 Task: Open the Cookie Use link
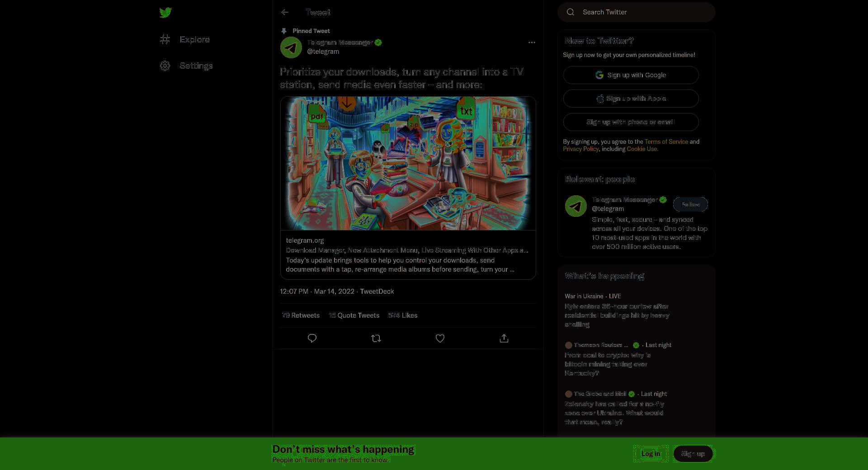[x=642, y=149]
